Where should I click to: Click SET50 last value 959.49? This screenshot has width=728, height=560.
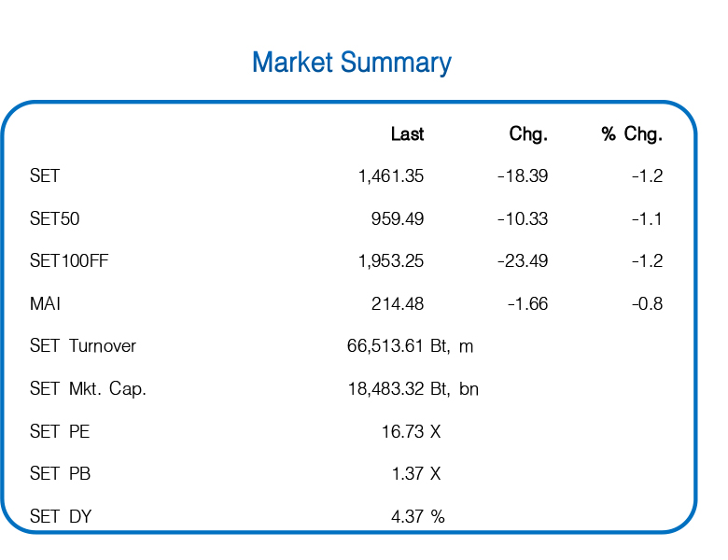(x=398, y=219)
